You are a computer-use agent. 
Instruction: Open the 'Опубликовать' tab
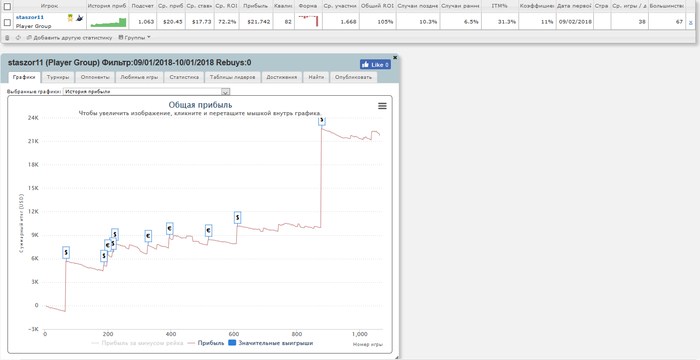353,77
